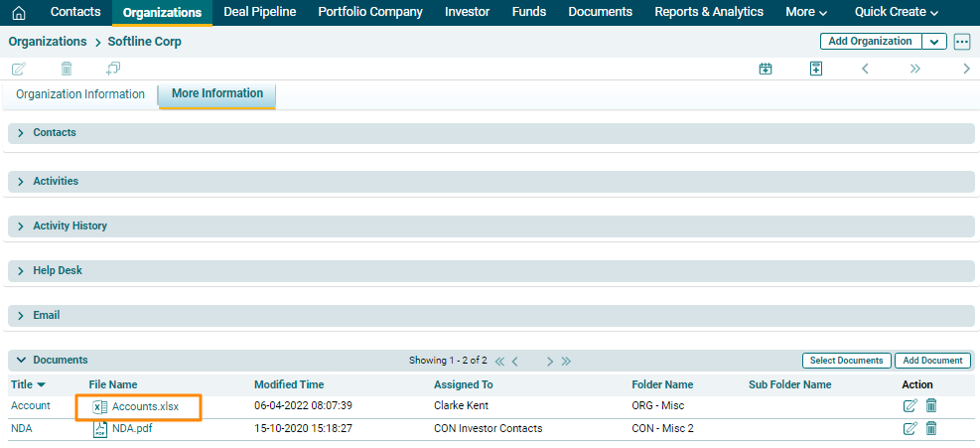Screen dimensions: 980x448
Task: Open dropdown arrow beside Add Organization
Action: click(x=933, y=42)
